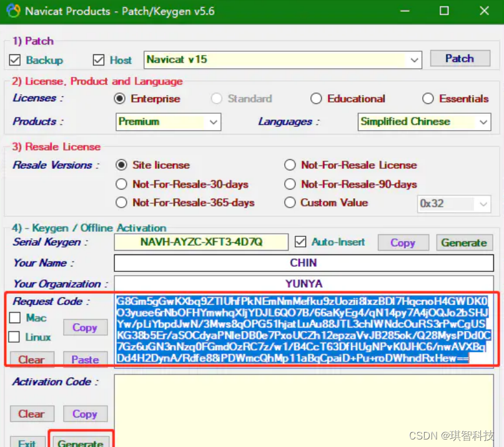Select the Educational license radio button
This screenshot has width=504, height=447.
coord(316,99)
